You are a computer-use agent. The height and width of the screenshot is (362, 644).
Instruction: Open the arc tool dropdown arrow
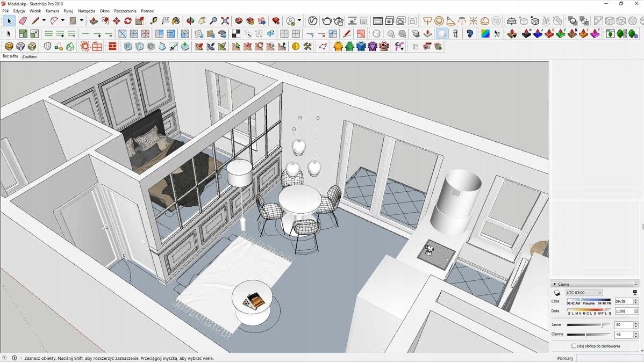point(62,20)
